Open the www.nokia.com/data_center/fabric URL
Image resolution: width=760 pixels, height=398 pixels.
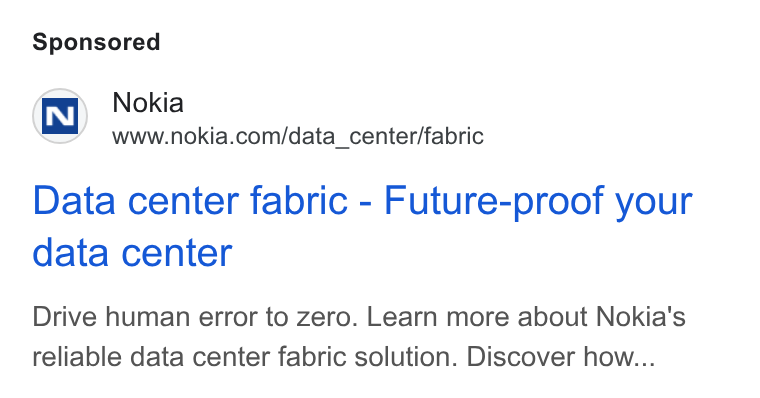click(x=298, y=136)
